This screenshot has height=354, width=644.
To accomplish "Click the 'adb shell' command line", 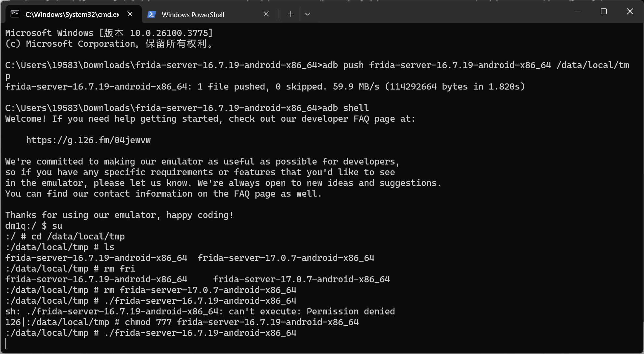I will tap(187, 108).
